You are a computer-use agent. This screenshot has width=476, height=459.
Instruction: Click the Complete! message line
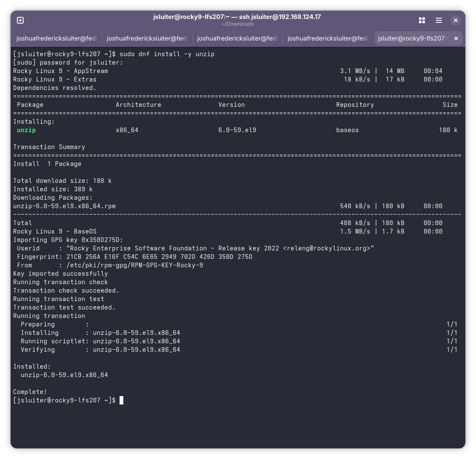[x=30, y=391]
